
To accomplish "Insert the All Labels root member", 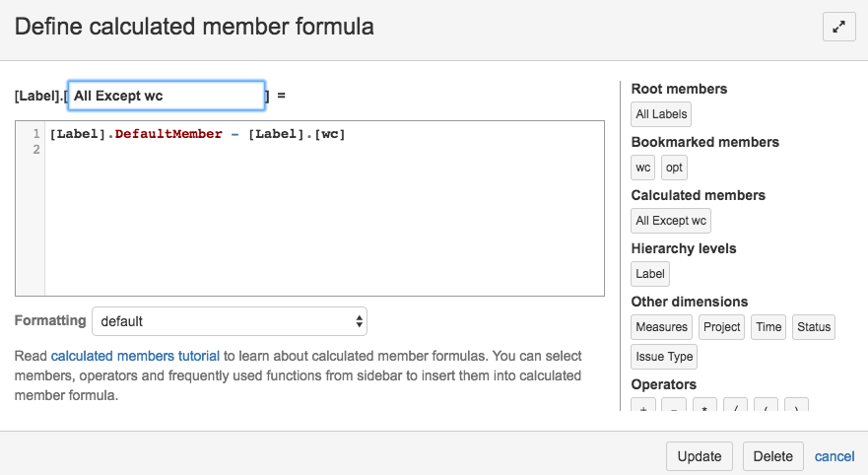I will (x=661, y=114).
